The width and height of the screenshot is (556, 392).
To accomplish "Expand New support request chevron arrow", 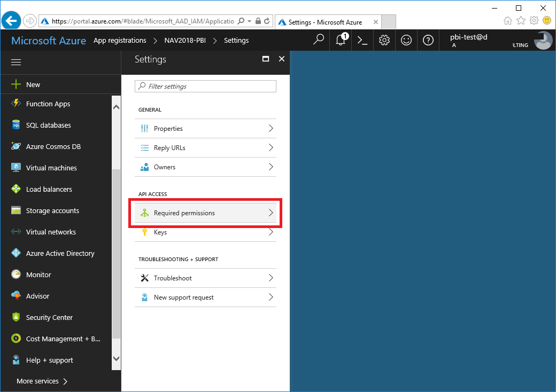I will tap(271, 297).
